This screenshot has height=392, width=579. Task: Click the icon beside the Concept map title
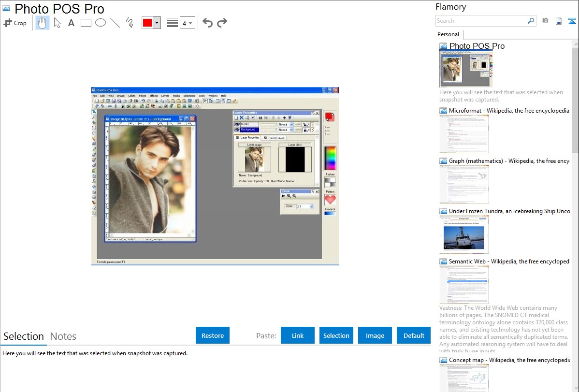(x=443, y=360)
